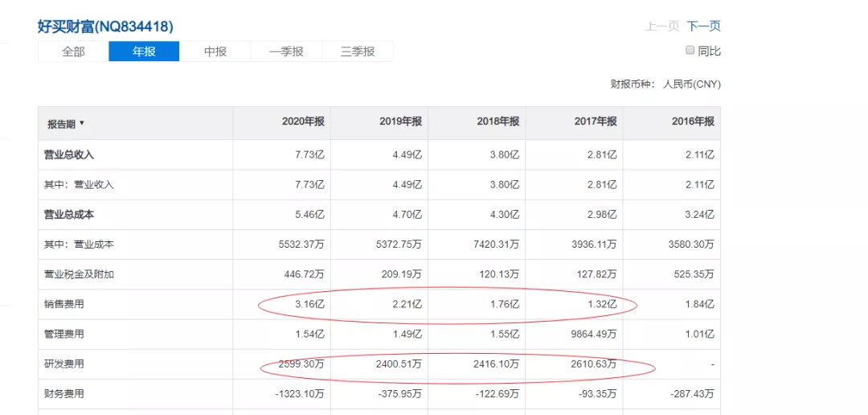Enable the 同比 checkbox

690,50
